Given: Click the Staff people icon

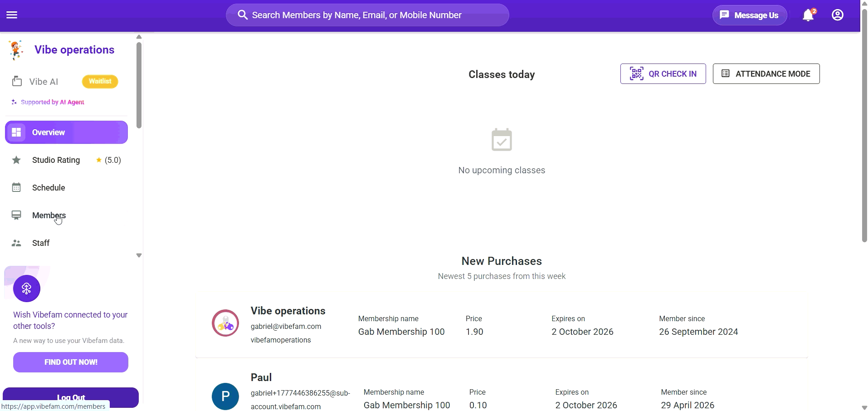Looking at the screenshot, I should (16, 243).
